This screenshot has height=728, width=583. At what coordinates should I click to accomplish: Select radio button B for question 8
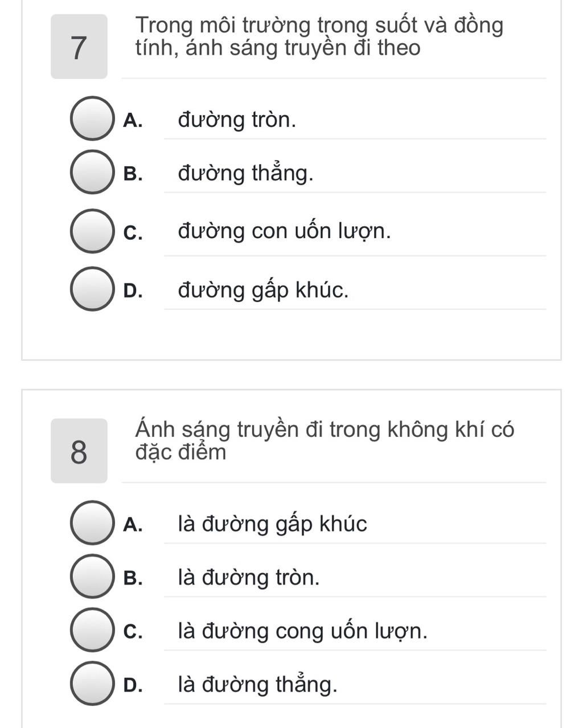click(x=92, y=576)
